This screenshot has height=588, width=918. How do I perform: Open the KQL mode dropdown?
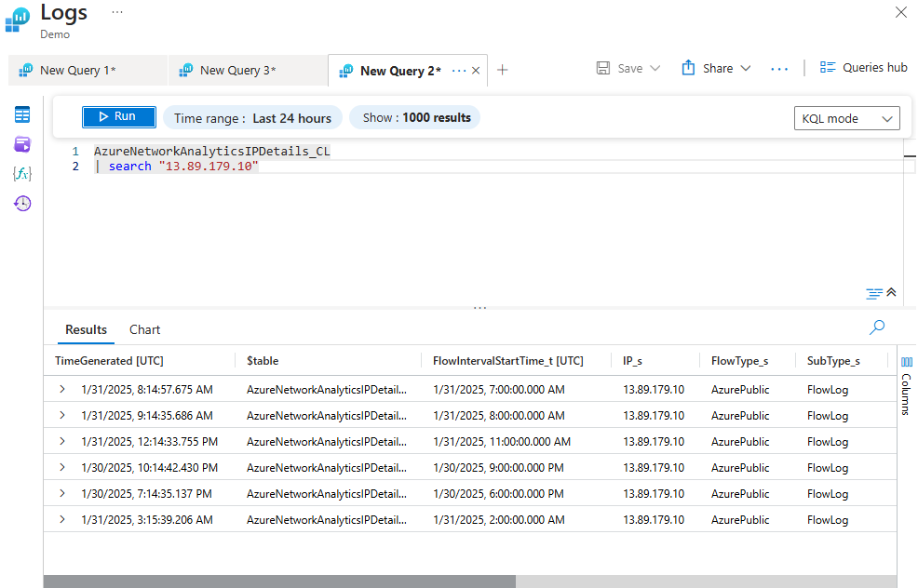(846, 118)
